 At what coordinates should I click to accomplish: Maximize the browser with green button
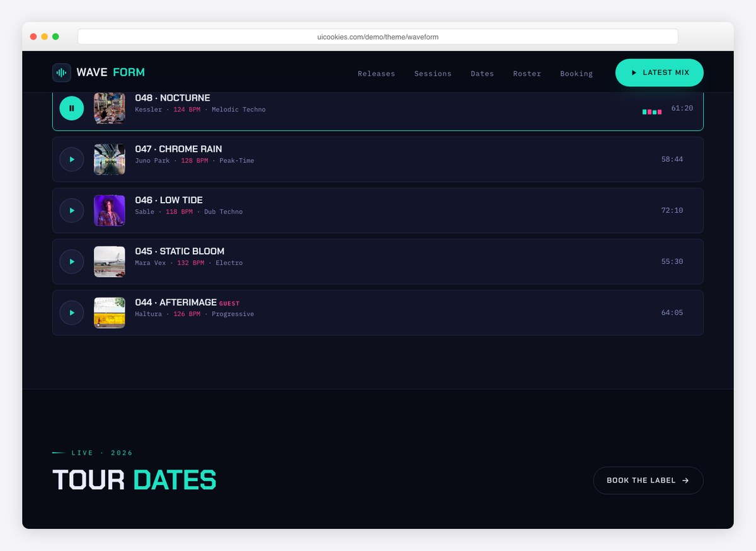pos(55,37)
